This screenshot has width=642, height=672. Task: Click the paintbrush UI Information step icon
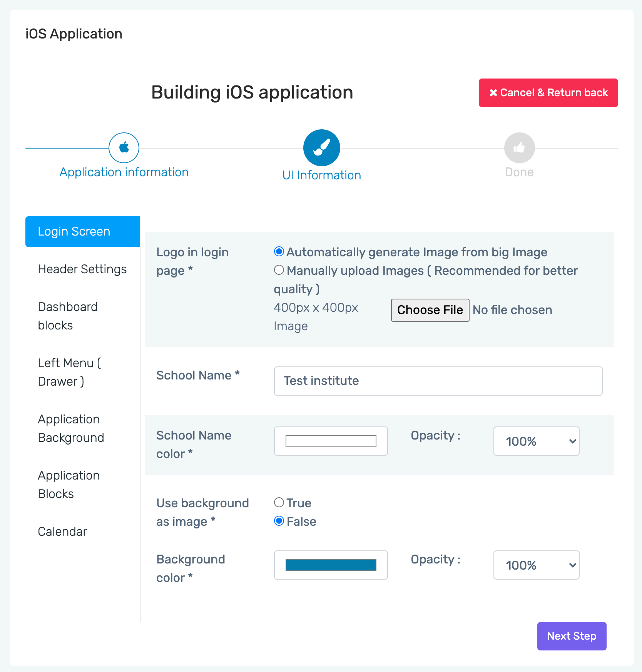click(322, 148)
